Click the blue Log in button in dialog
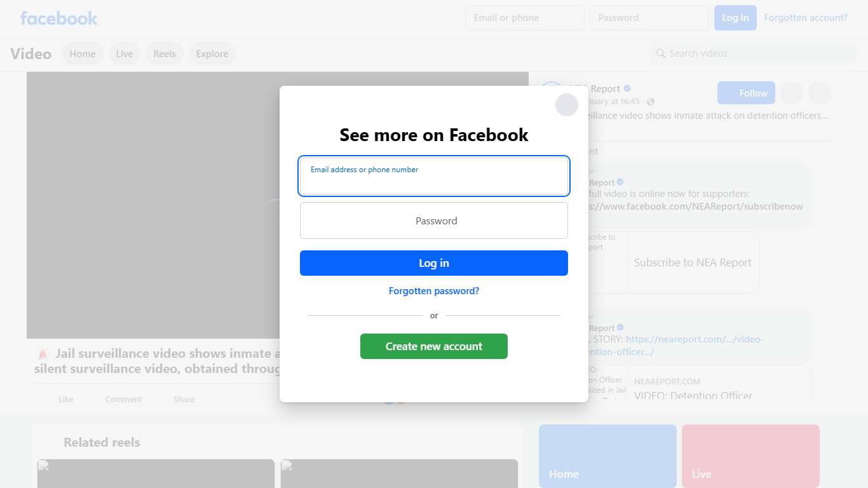This screenshot has width=868, height=488. click(x=434, y=263)
